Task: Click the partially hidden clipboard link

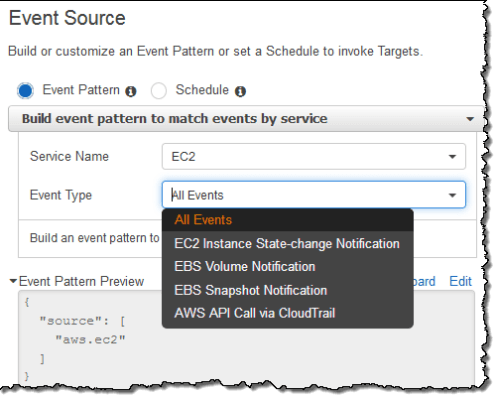Action: (424, 281)
